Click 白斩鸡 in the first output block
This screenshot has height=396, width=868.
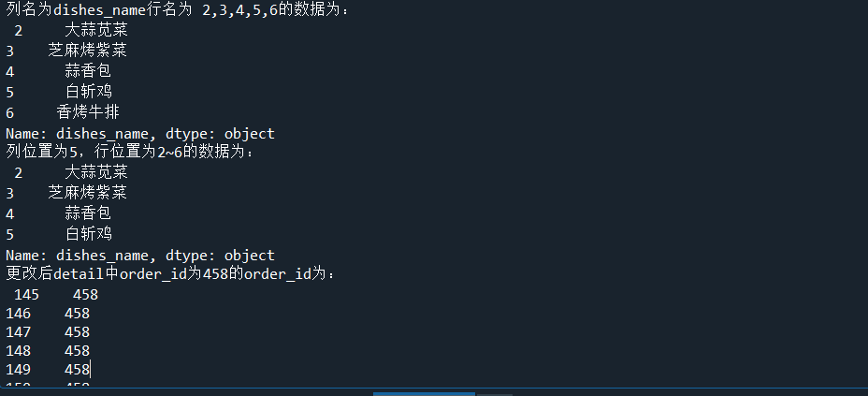click(88, 92)
